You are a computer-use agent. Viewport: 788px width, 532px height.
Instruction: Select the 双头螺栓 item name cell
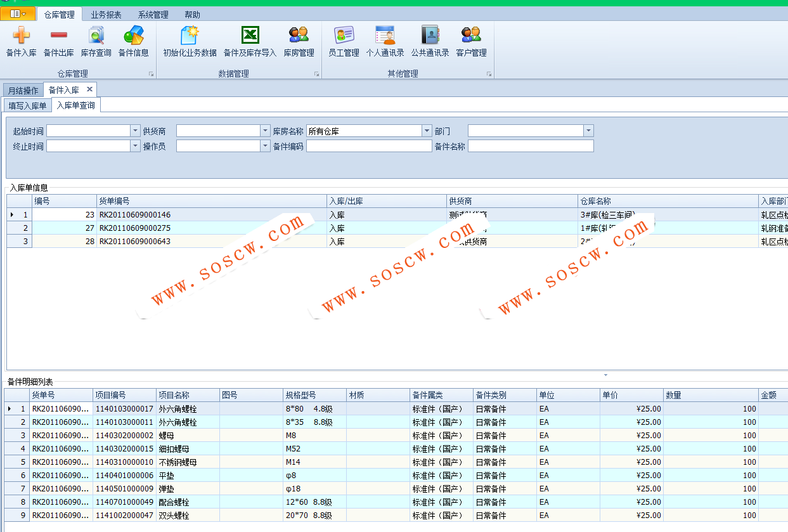(x=188, y=515)
